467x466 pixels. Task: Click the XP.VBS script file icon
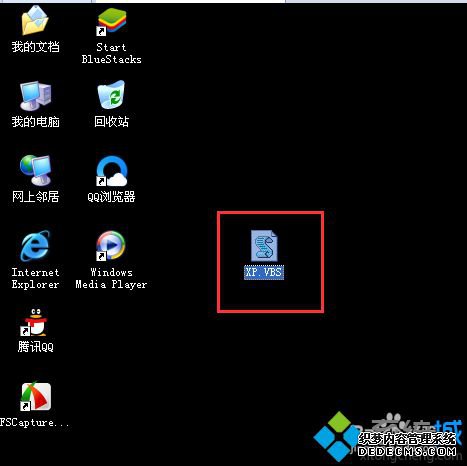[264, 246]
